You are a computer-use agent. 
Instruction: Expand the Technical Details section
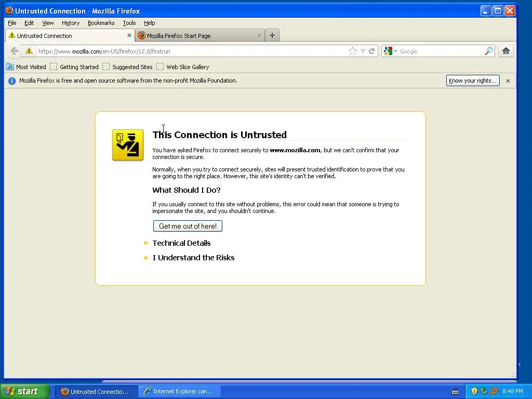pos(181,243)
